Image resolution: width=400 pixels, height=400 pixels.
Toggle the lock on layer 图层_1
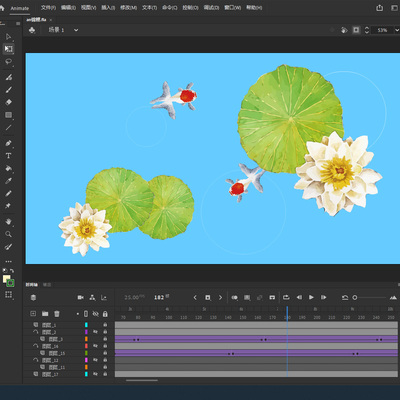pos(105,325)
